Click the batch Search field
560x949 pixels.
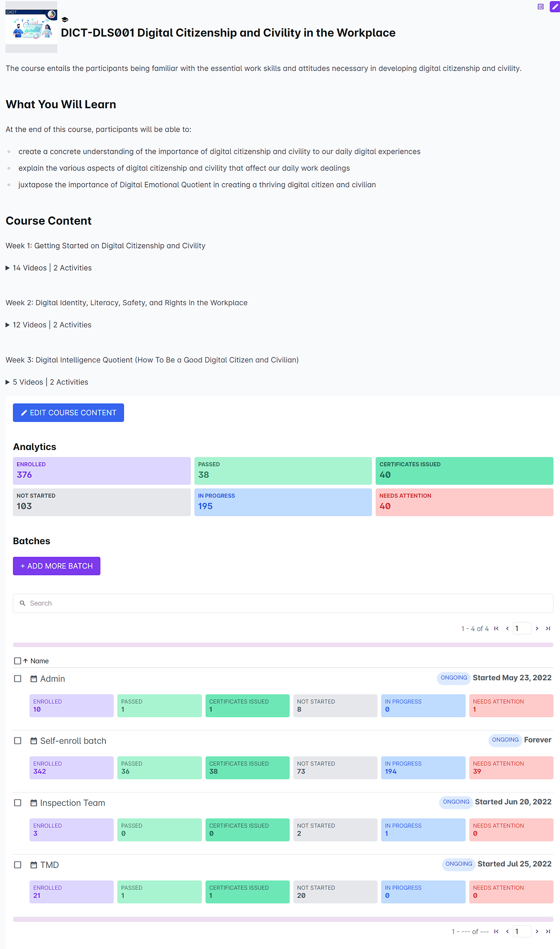pos(283,603)
